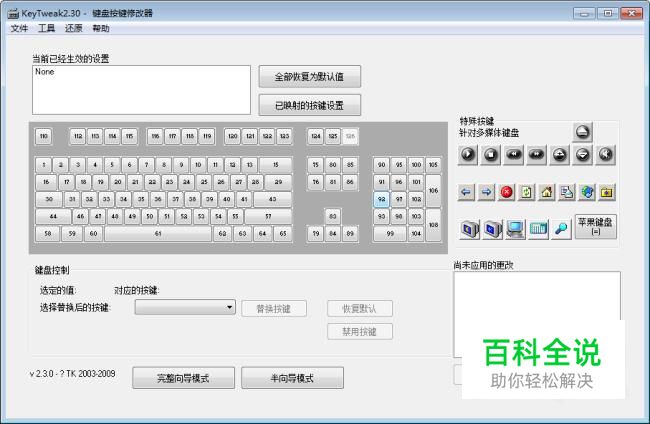The height and width of the screenshot is (424, 650).
Task: Open the 帮助 menu
Action: (101, 28)
